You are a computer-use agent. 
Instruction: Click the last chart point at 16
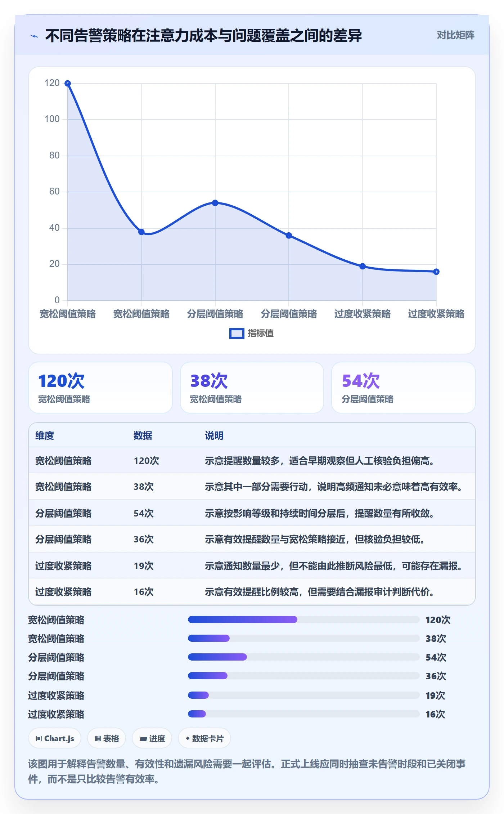click(436, 272)
